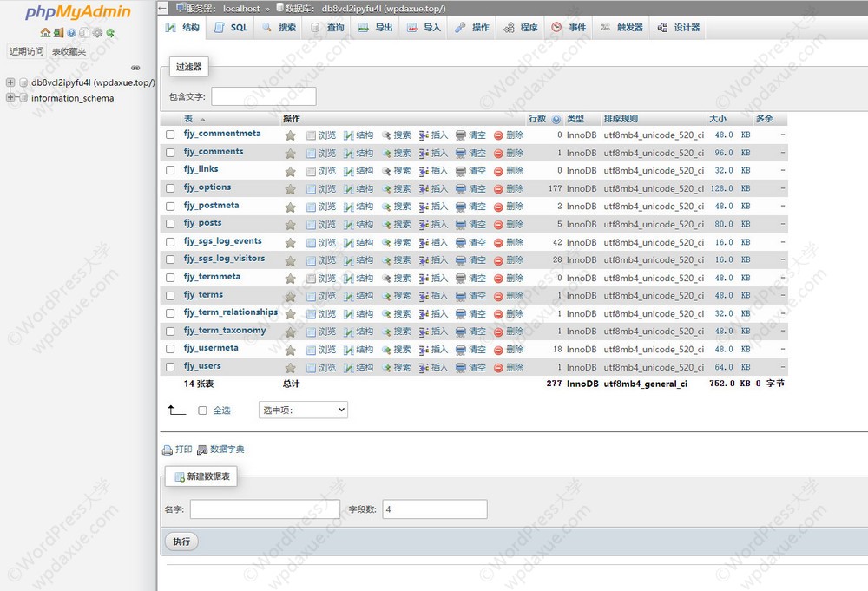Click the link chain icon in sidebar

(135, 68)
